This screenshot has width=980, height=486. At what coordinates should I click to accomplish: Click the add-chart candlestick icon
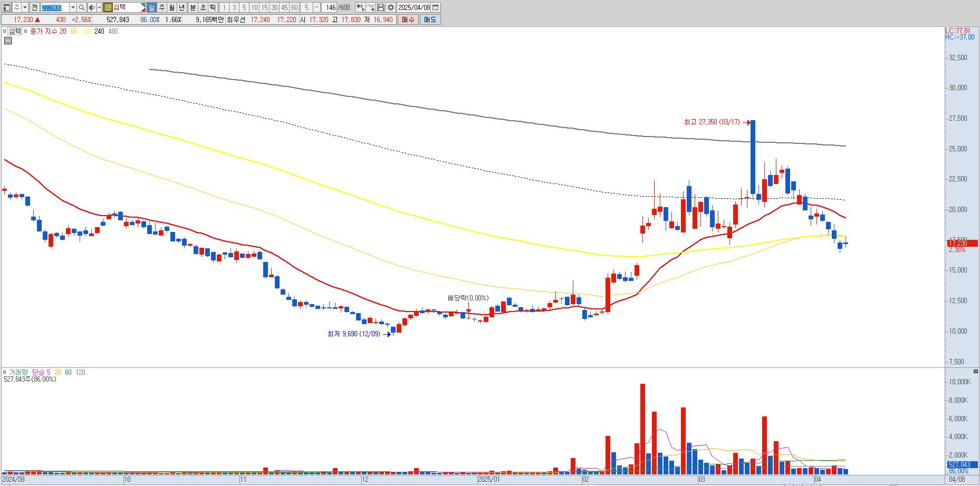click(x=360, y=7)
